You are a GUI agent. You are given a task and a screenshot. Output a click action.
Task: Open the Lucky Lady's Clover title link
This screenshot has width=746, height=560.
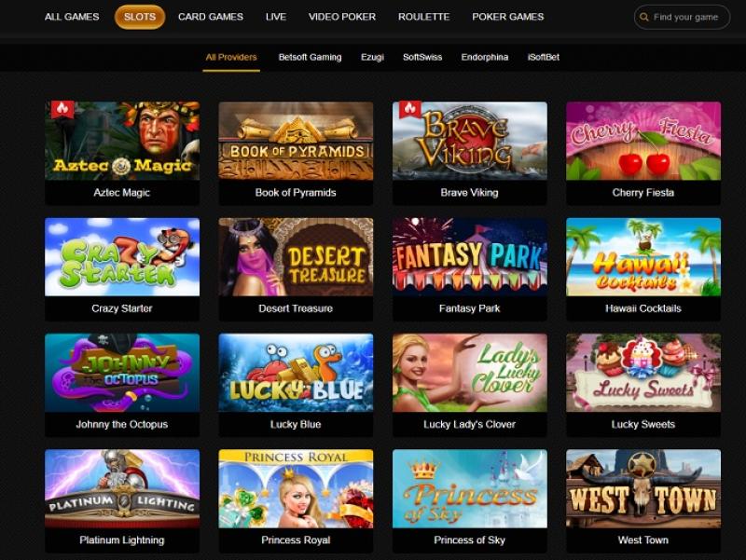tap(469, 424)
